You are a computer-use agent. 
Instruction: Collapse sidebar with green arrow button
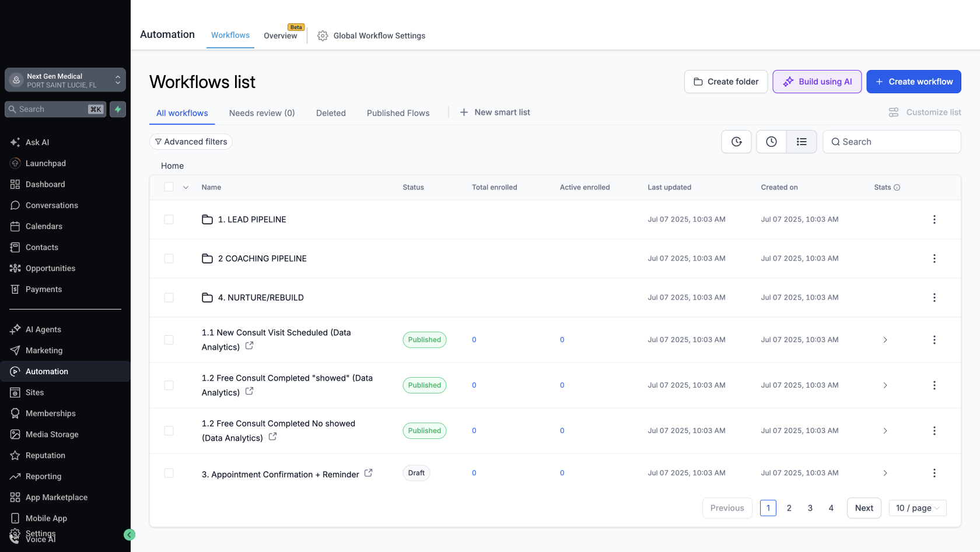coord(129,535)
